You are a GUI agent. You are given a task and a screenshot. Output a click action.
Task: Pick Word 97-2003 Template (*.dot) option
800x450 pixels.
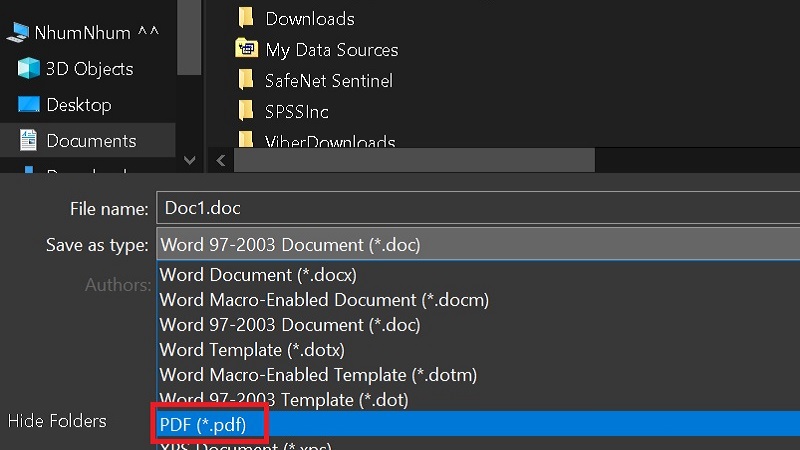pyautogui.click(x=479, y=399)
